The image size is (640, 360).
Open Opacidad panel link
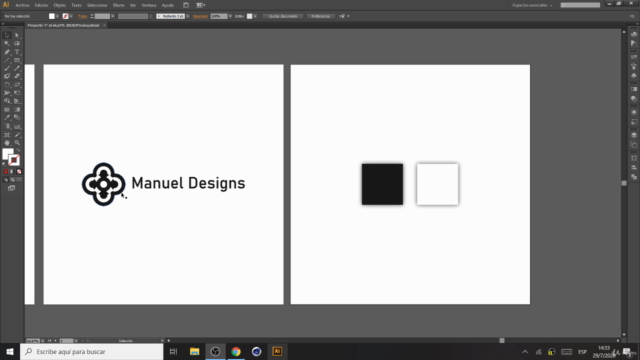[200, 16]
